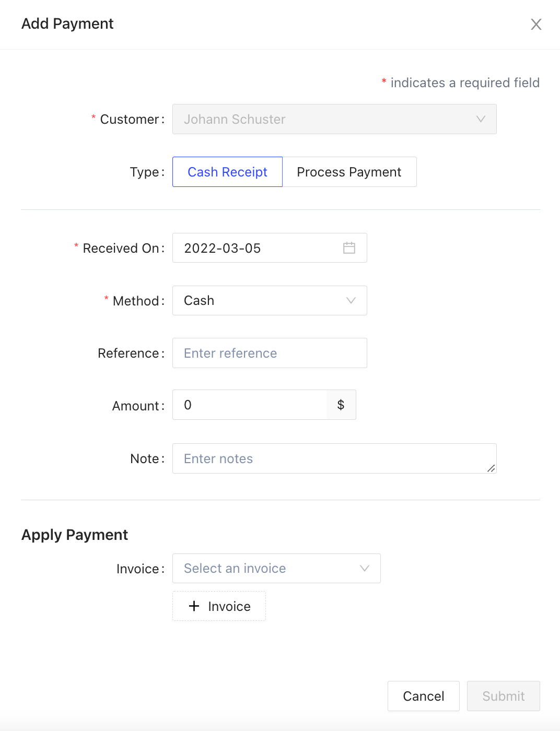Click the dollar sign currency addon
This screenshot has width=560, height=731.
coord(341,405)
